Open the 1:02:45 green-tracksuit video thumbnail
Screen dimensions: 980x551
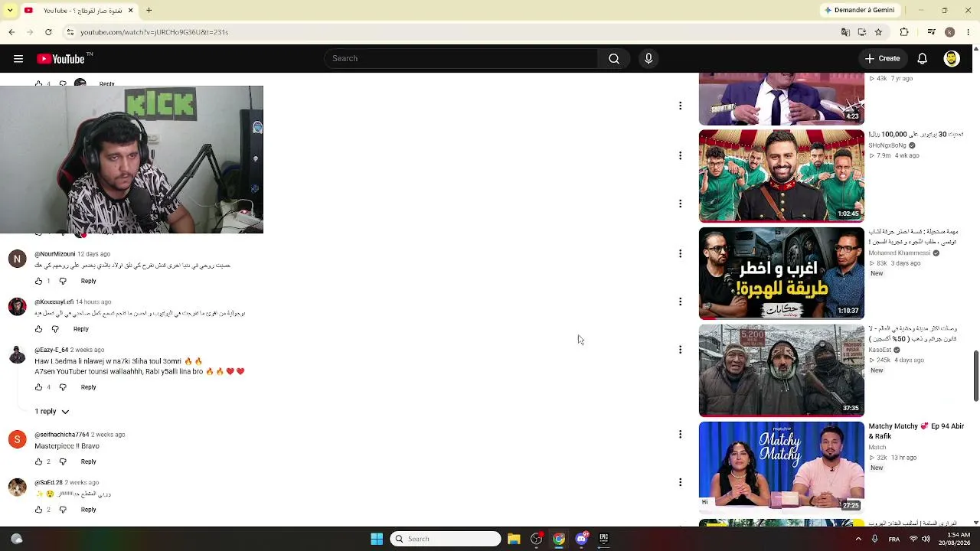coord(781,176)
